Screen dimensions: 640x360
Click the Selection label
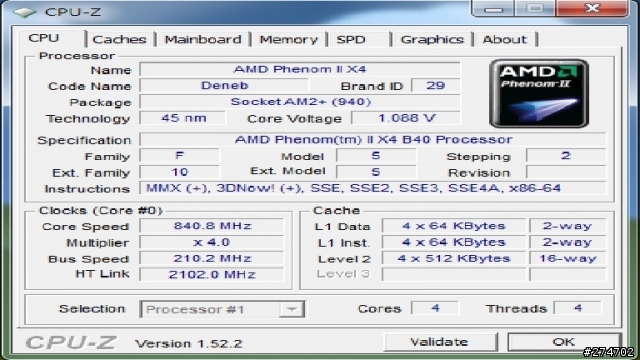click(92, 309)
